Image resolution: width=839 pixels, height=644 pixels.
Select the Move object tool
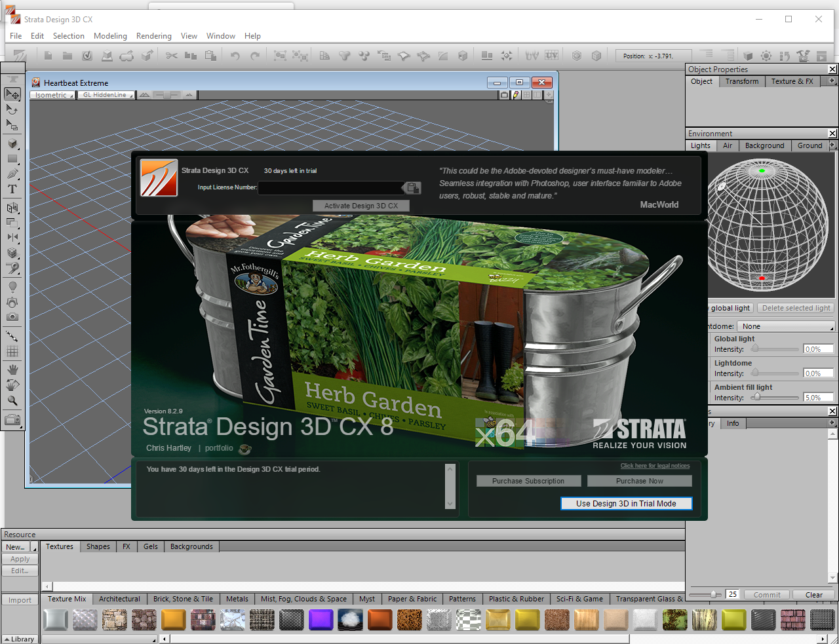[12, 94]
